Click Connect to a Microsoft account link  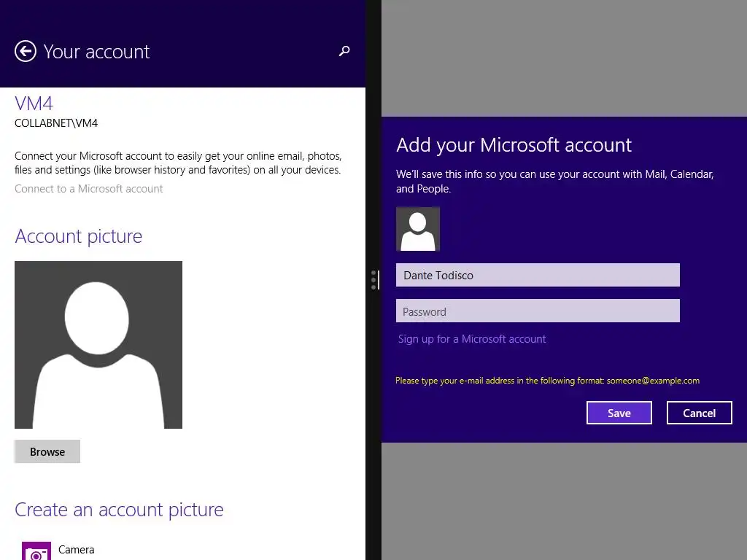click(88, 189)
